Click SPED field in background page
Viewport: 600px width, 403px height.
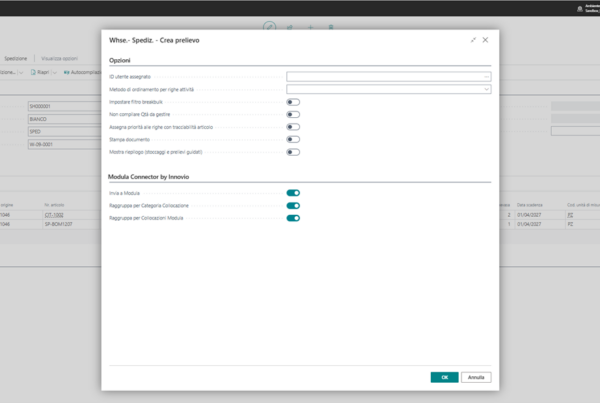coord(64,131)
